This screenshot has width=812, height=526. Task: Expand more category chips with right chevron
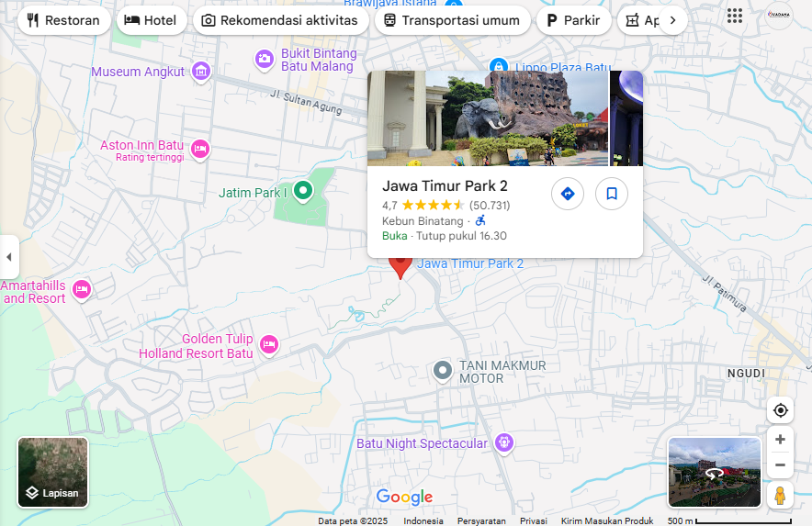[672, 20]
